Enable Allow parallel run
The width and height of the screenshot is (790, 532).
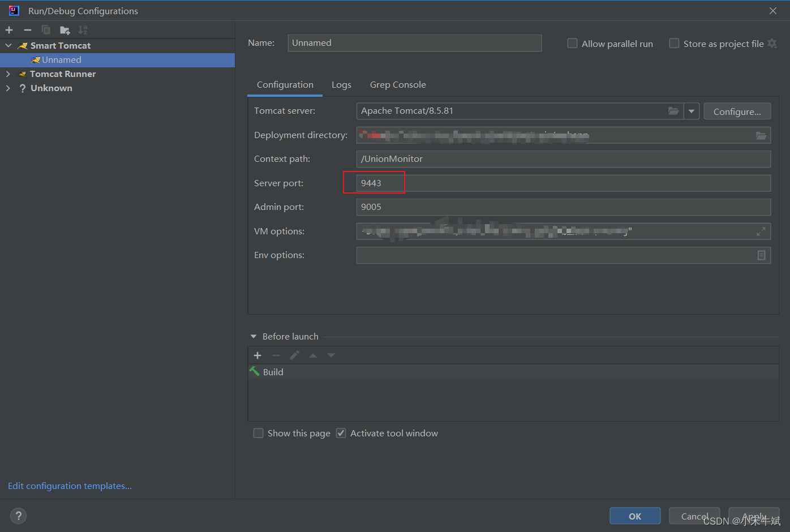(572, 44)
